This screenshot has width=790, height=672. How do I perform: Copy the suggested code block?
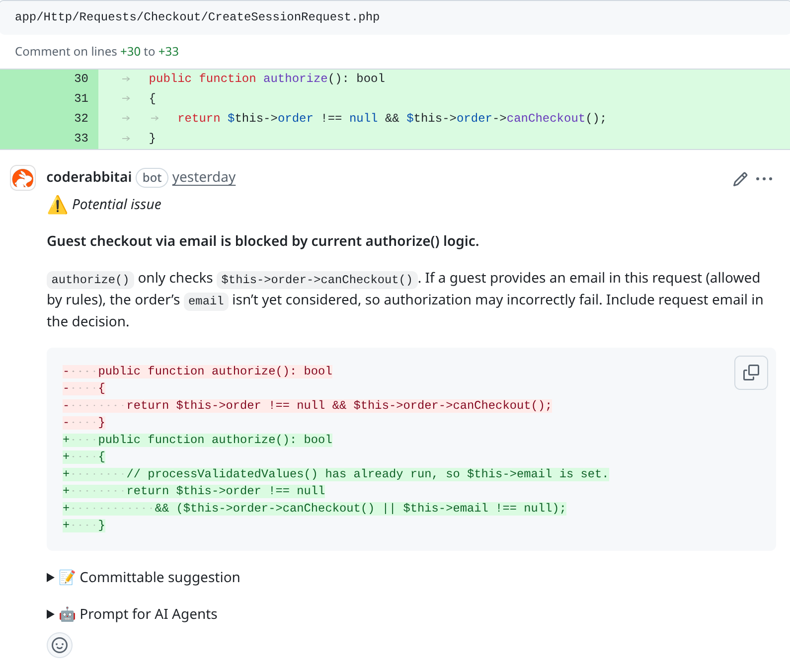751,373
